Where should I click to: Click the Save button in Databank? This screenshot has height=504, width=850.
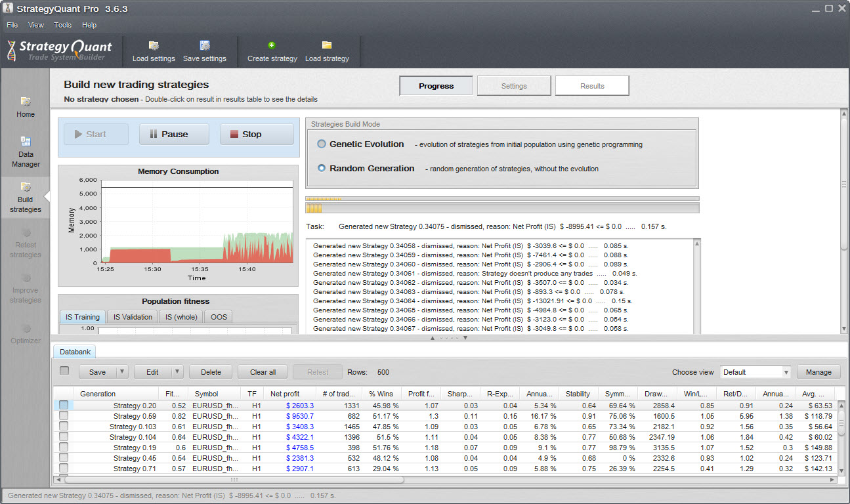pos(97,372)
